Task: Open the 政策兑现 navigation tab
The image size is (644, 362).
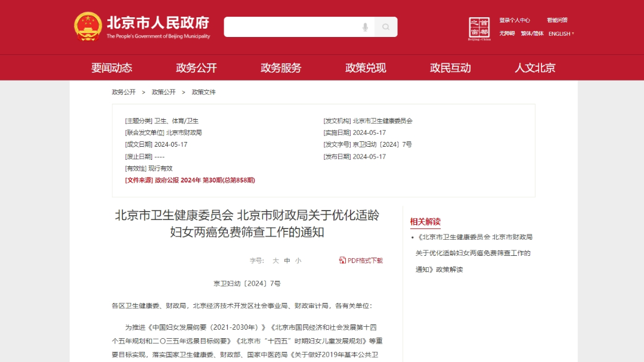Action: click(x=366, y=68)
